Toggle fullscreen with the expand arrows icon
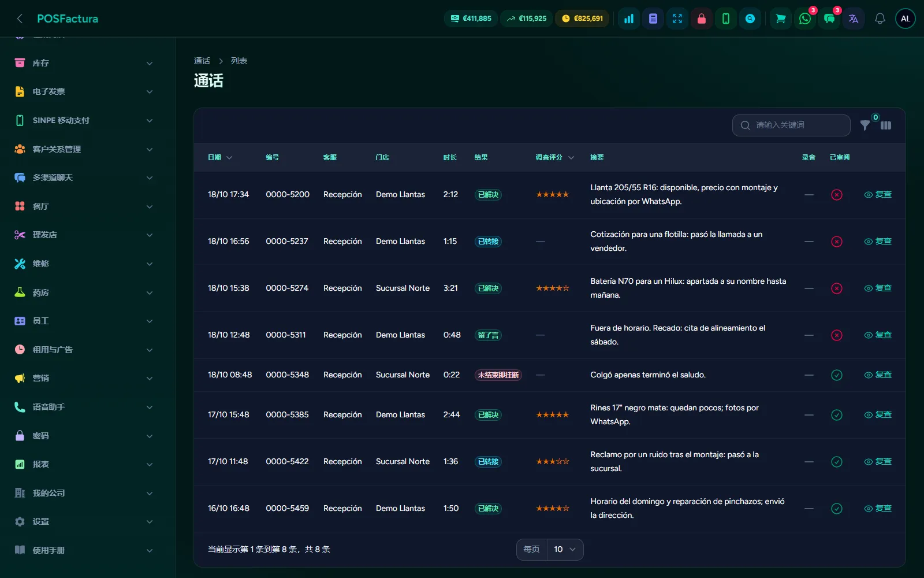This screenshot has height=578, width=924. [677, 18]
